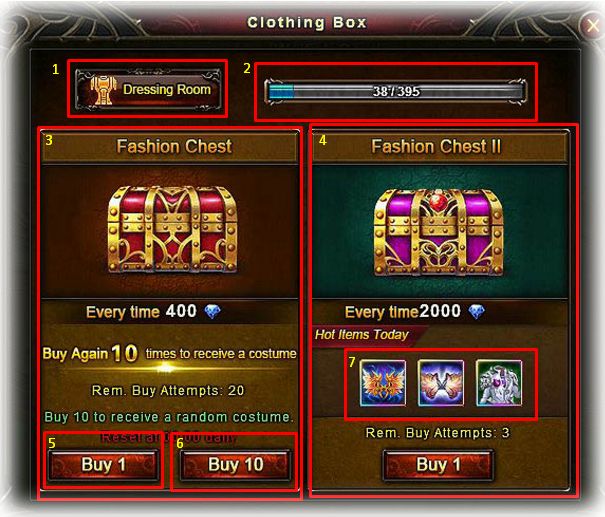Select the orange wings hot item icon
This screenshot has height=517, width=605.
click(x=383, y=383)
